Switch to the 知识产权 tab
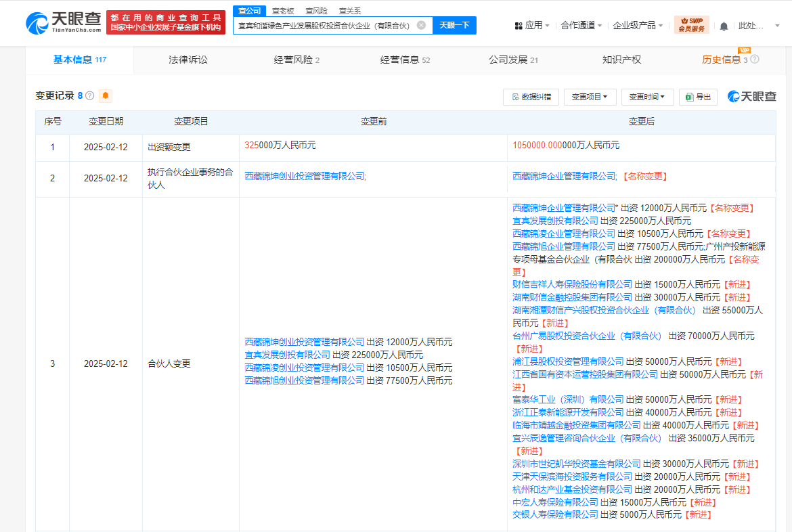792x532 pixels. (622, 60)
